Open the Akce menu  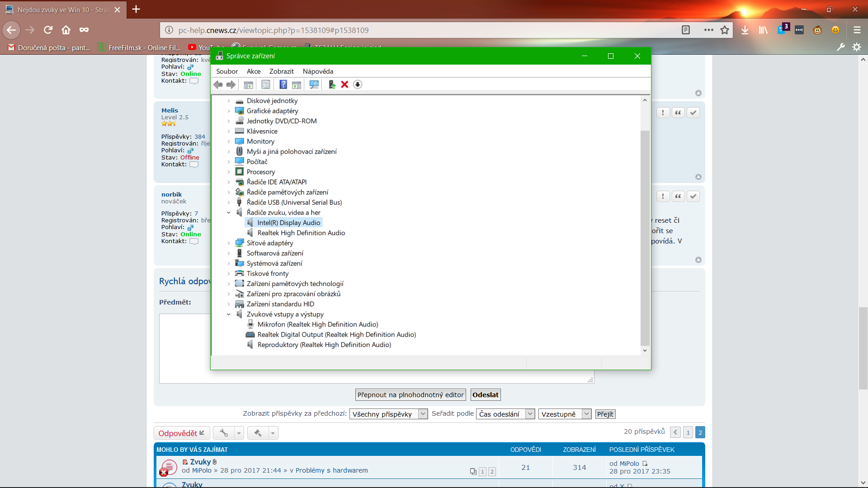tap(253, 71)
